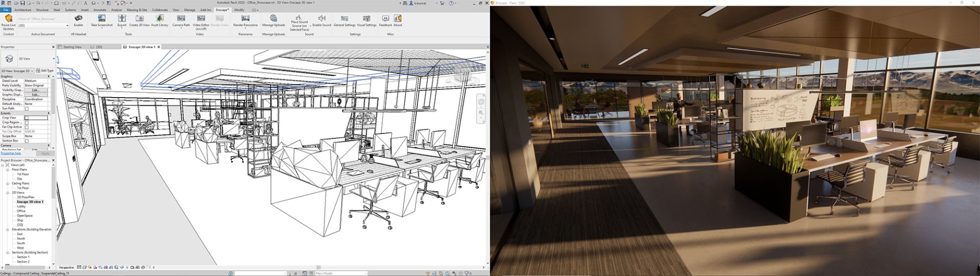Image resolution: width=980 pixels, height=276 pixels.
Task: Switch to the Architecture ribbon tab
Action: [22, 10]
